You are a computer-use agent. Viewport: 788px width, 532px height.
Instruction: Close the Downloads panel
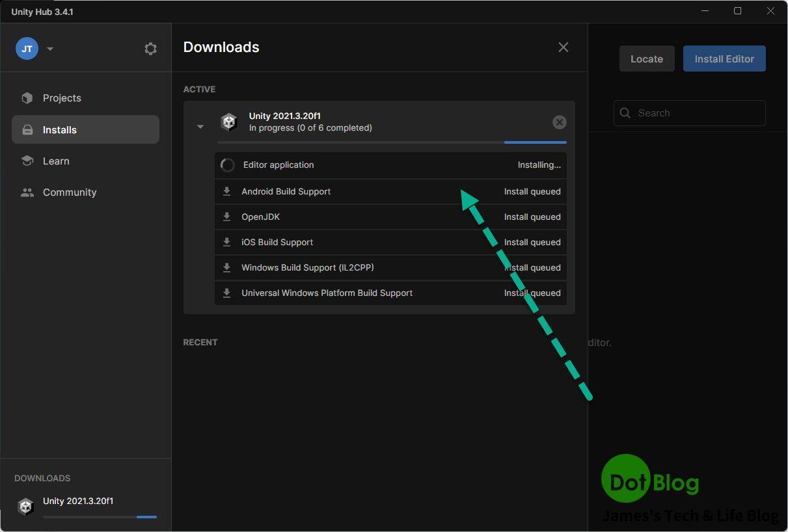click(563, 47)
